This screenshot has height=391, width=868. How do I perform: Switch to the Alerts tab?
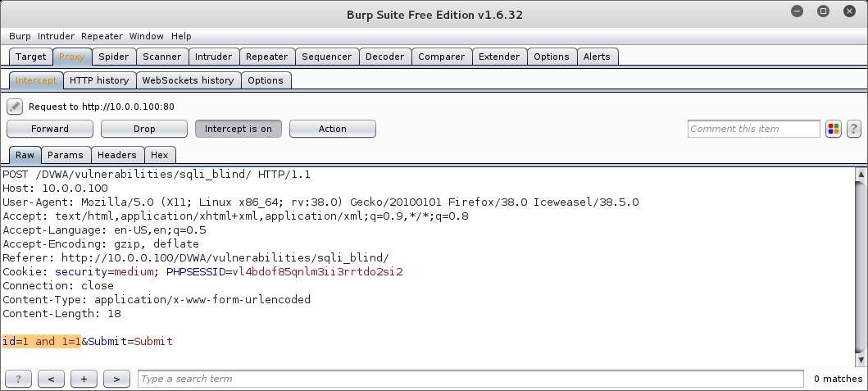tap(597, 57)
